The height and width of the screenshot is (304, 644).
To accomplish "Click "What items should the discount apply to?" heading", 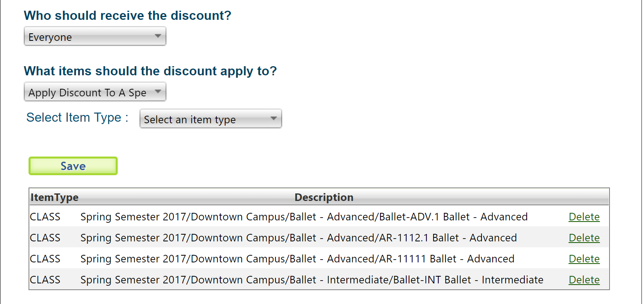I will click(x=150, y=71).
